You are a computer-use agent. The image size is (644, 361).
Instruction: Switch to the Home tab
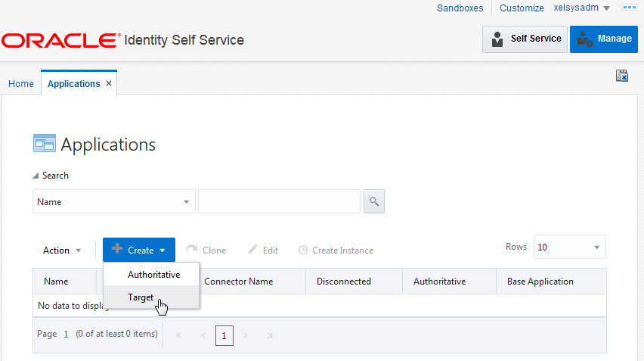21,83
